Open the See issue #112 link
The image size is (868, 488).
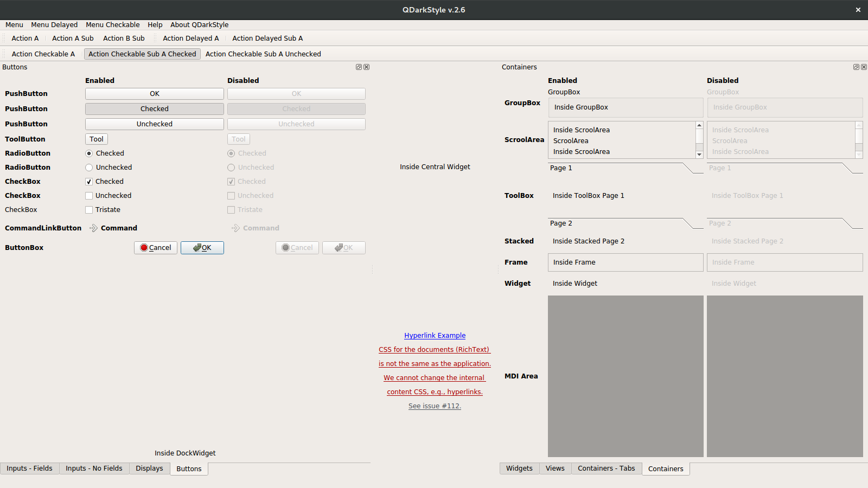435,406
